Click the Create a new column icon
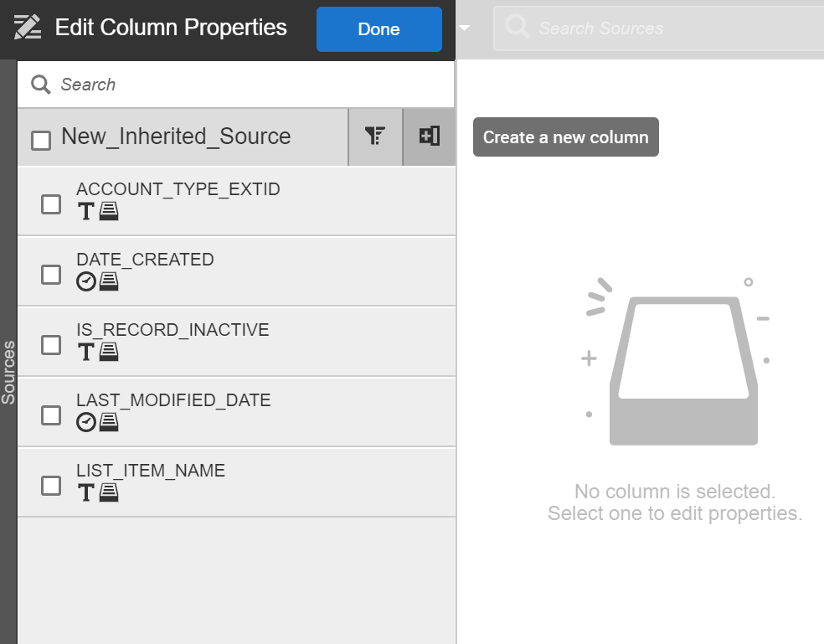This screenshot has height=644, width=824. (430, 137)
